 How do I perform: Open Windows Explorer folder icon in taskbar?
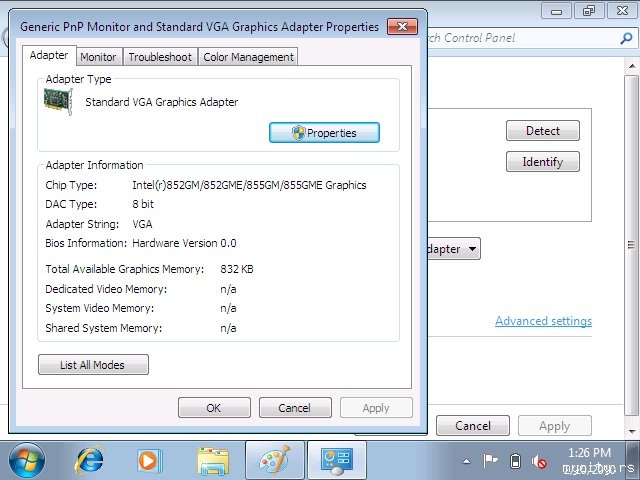[x=213, y=461]
